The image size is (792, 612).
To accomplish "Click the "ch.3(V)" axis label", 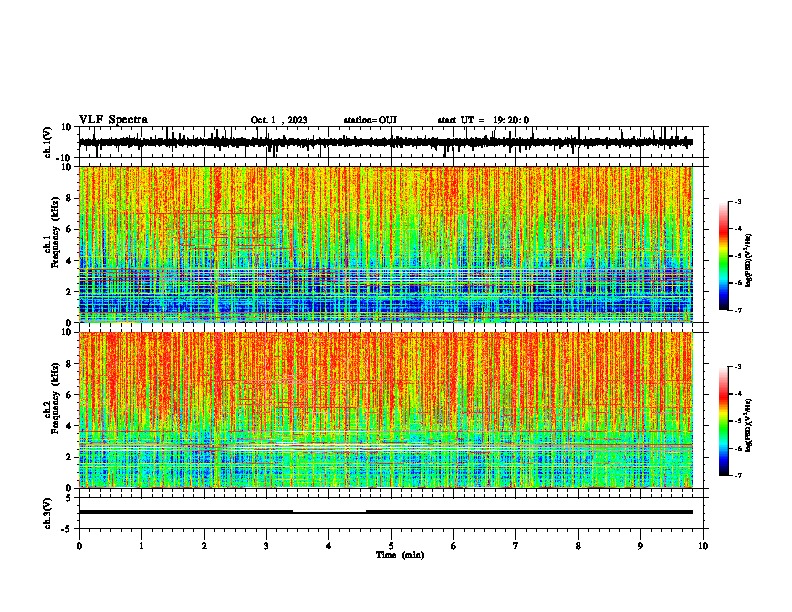I will [48, 513].
